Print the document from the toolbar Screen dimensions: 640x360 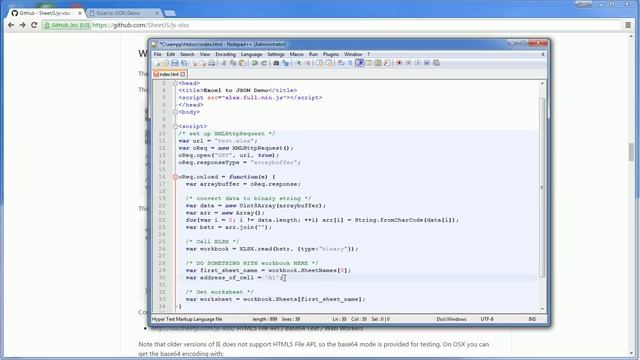click(x=212, y=63)
